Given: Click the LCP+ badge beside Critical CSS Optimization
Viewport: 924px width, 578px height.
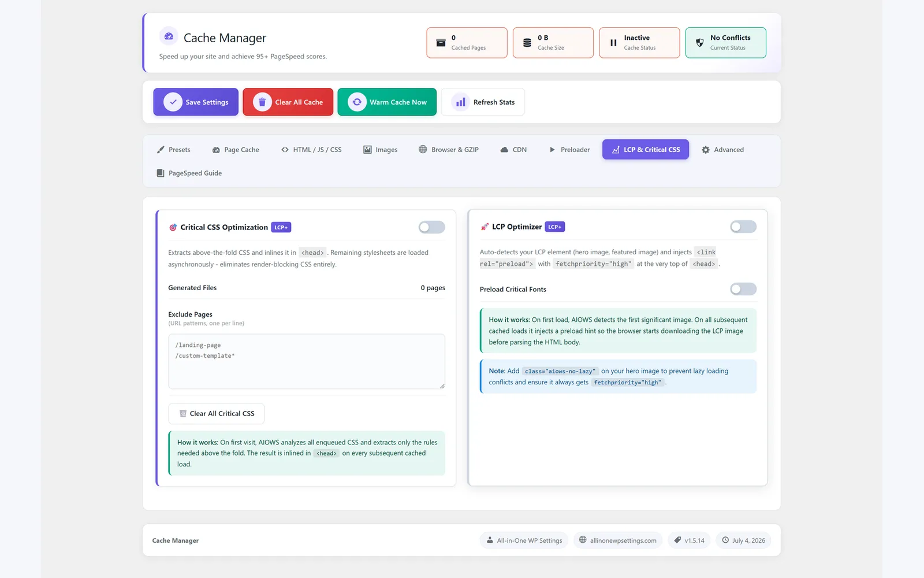Looking at the screenshot, I should pyautogui.click(x=281, y=228).
